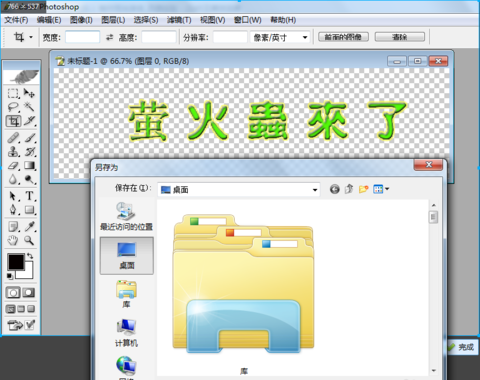The height and width of the screenshot is (380, 480).
Task: Select the Gradient tool
Action: (29, 166)
